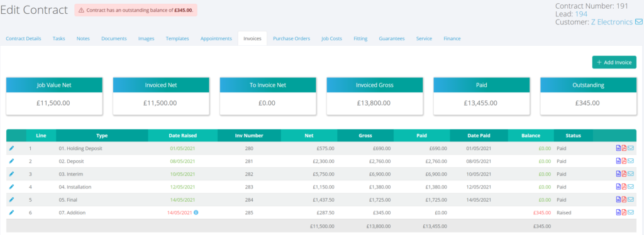Click the '07. Addition' type cell

pyautogui.click(x=72, y=212)
